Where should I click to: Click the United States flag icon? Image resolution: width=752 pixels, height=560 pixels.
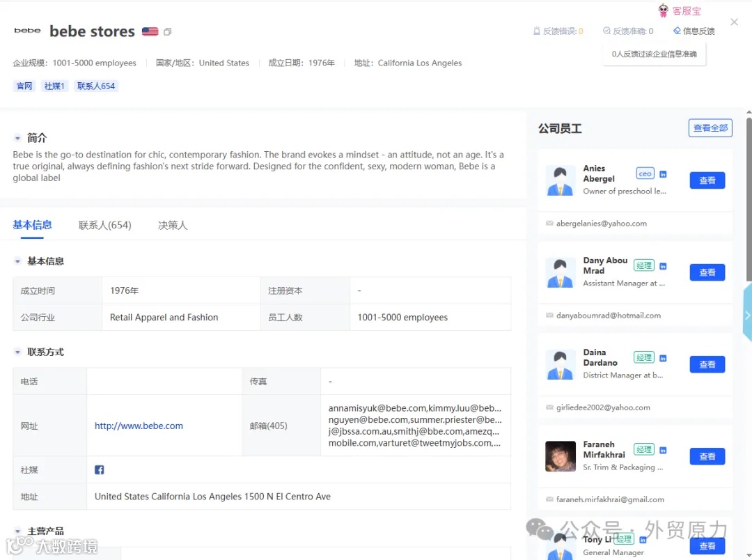coord(150,31)
